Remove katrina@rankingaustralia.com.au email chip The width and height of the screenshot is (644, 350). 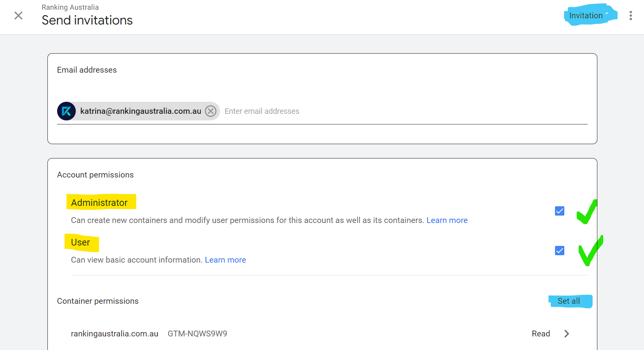pyautogui.click(x=211, y=111)
